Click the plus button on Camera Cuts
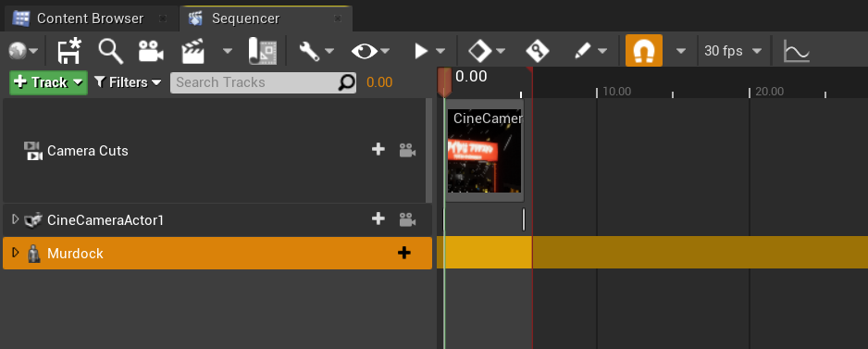The width and height of the screenshot is (868, 349). coord(378,150)
